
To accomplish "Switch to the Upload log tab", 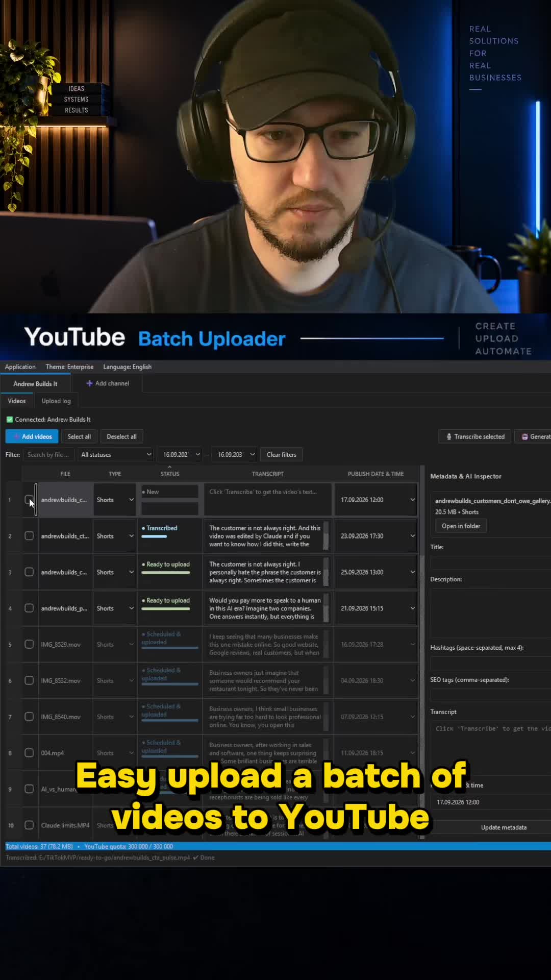I will pos(56,401).
